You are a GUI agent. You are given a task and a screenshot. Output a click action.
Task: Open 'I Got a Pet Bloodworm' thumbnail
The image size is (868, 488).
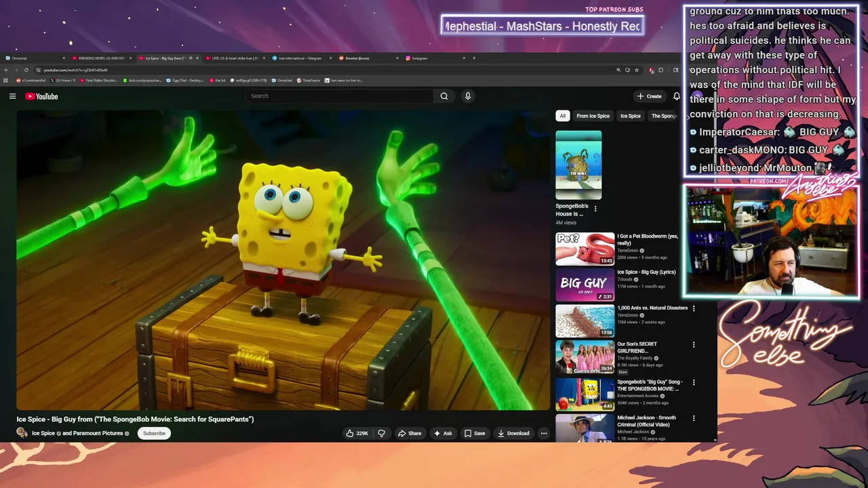(585, 249)
